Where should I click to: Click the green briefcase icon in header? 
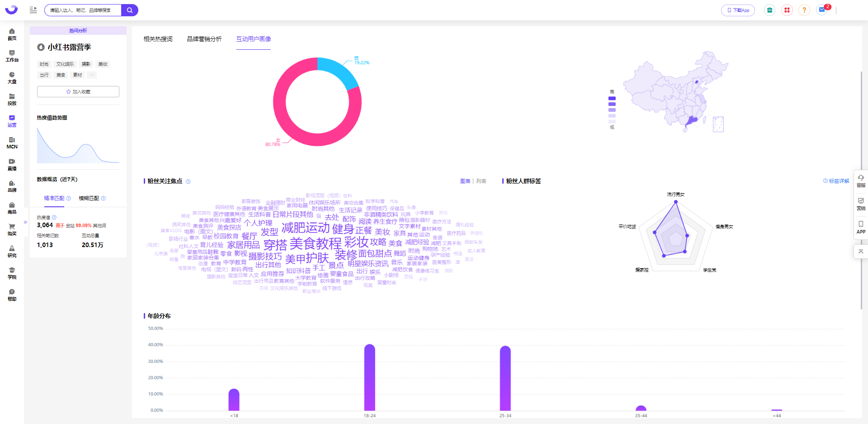(x=769, y=10)
